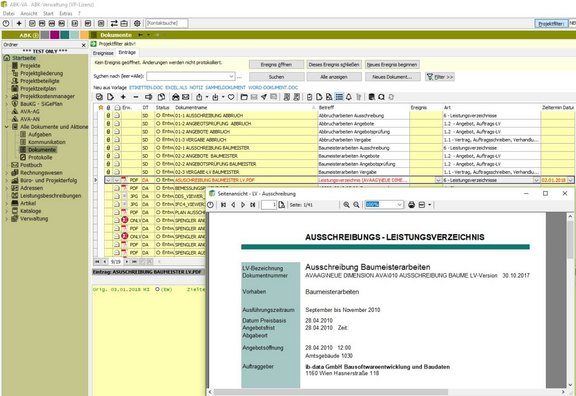Click the heart favorite icon in document toolbar
Screen dimensions: 576x396
point(231,97)
